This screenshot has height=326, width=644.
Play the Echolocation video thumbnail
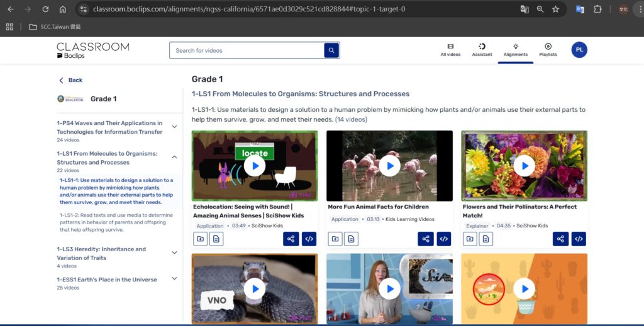tap(254, 166)
